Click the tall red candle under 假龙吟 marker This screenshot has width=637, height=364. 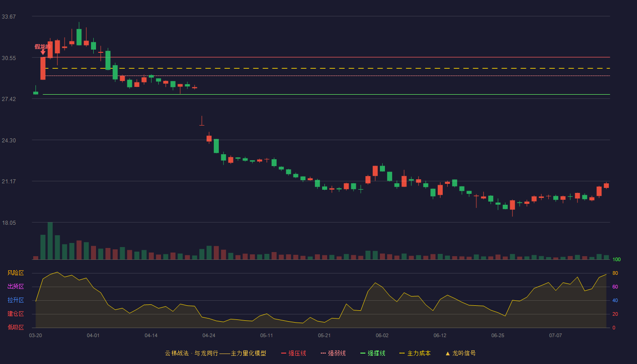(x=43, y=68)
